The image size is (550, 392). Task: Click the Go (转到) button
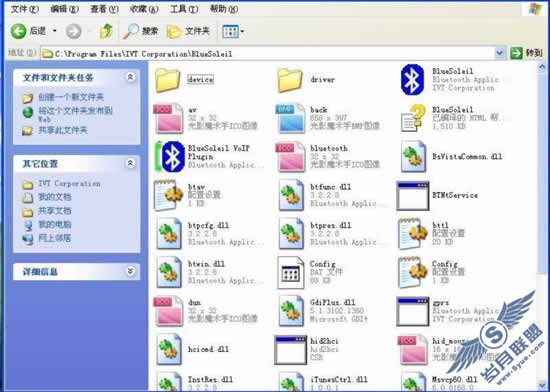click(526, 53)
